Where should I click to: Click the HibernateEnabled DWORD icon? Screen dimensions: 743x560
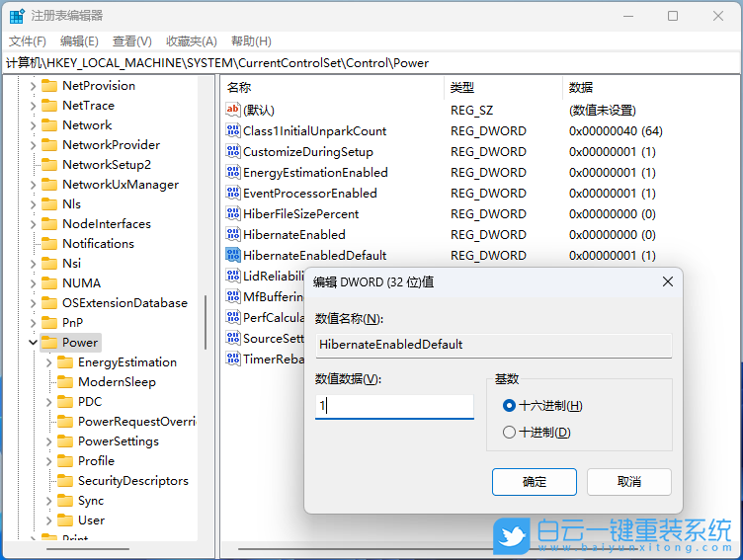click(x=232, y=234)
